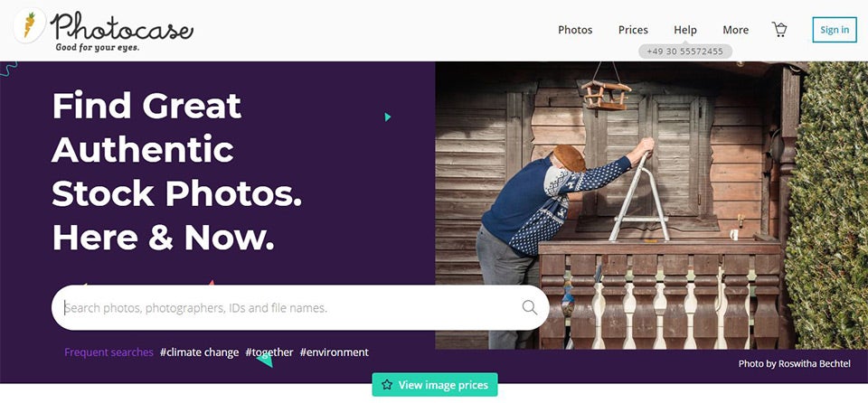Click the View image prices button
Screen dimensions: 868x403
point(435,385)
